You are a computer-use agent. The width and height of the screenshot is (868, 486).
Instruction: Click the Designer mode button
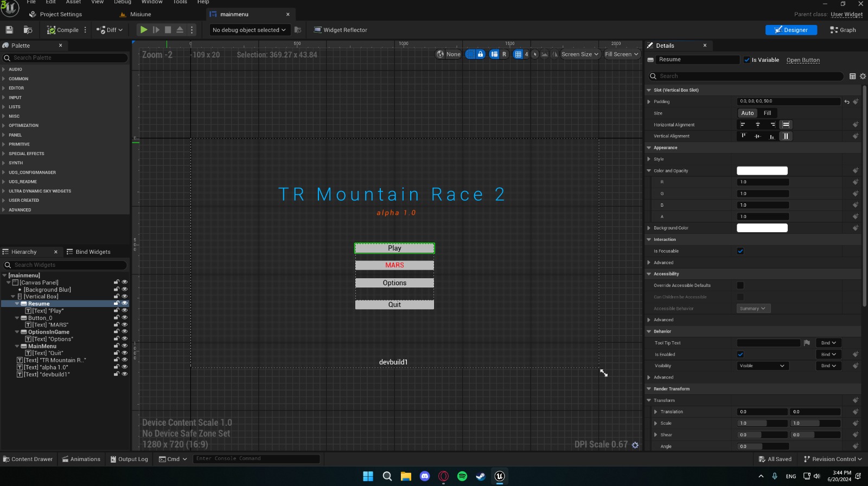(791, 30)
